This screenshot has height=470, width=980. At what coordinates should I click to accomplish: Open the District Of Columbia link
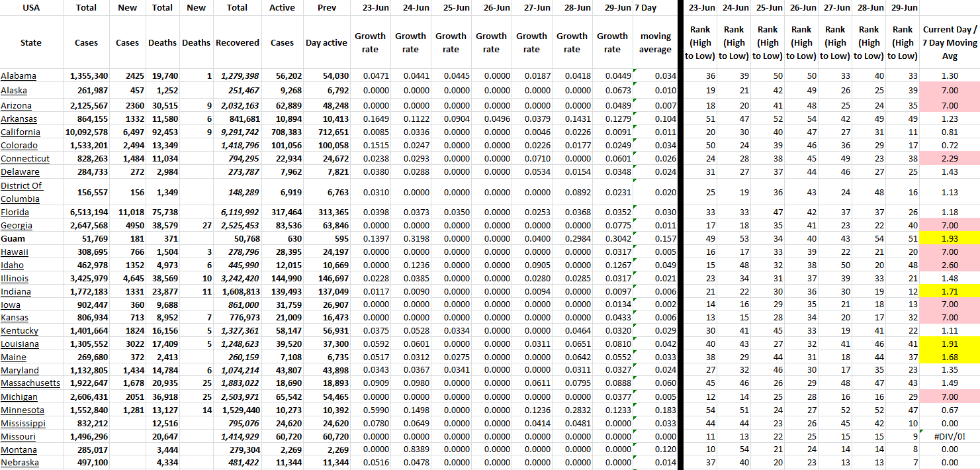click(21, 192)
